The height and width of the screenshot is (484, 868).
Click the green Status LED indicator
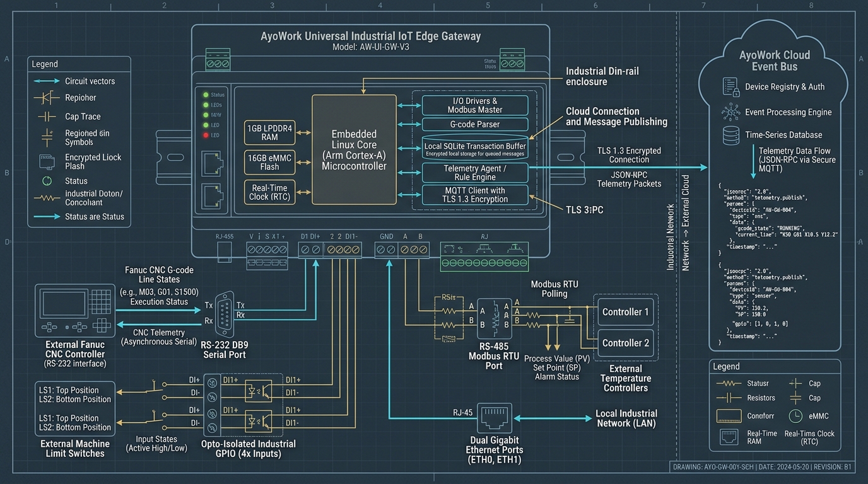pos(206,95)
